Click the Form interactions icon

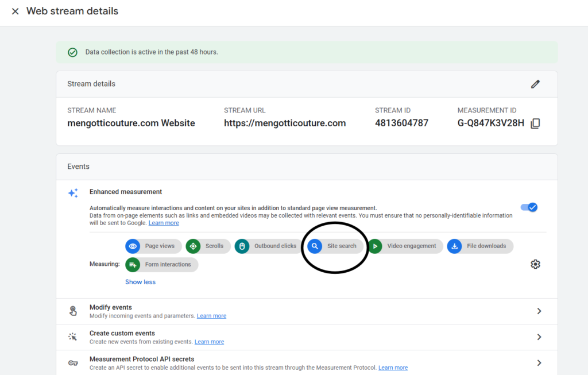[133, 265]
